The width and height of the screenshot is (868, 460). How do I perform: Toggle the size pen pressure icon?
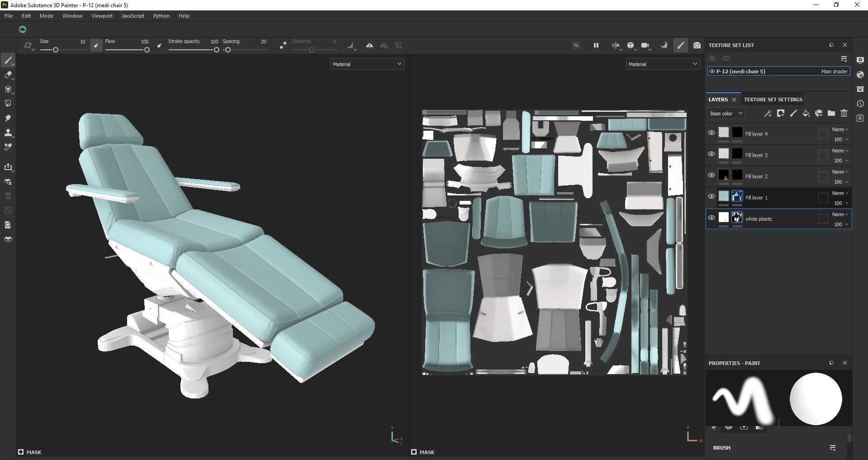[96, 45]
